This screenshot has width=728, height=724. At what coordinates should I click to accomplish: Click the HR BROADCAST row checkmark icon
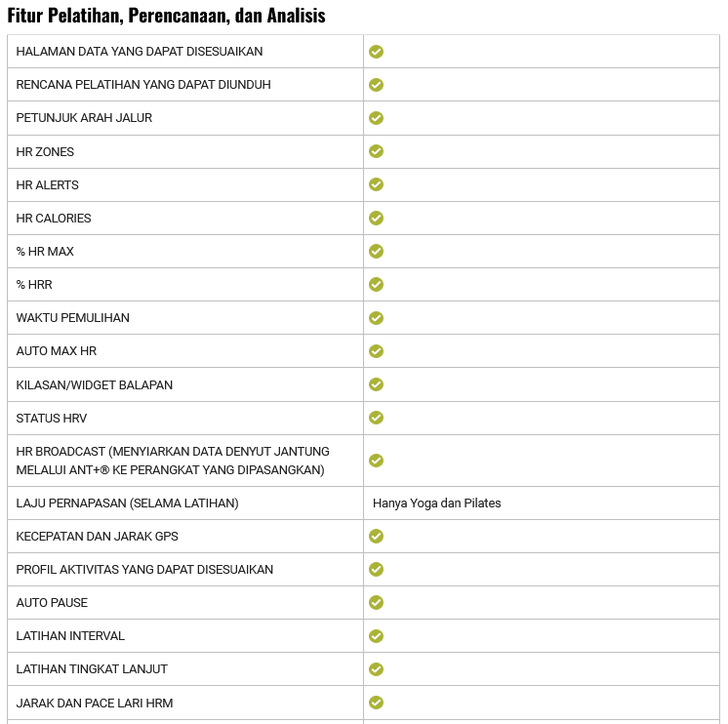[376, 461]
